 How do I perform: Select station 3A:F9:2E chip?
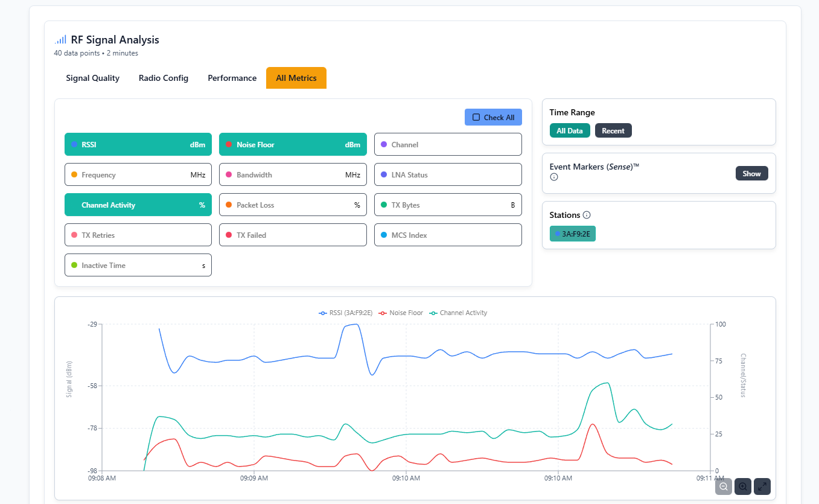click(x=572, y=234)
